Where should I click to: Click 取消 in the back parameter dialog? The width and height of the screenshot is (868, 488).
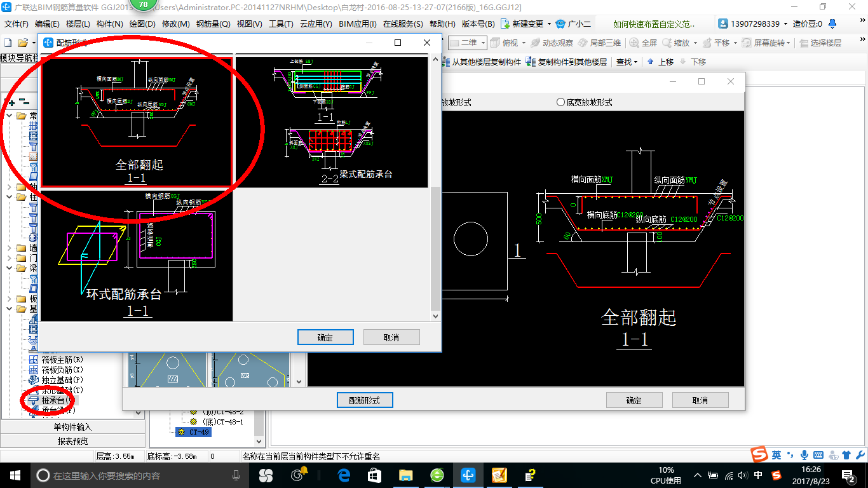pos(700,400)
